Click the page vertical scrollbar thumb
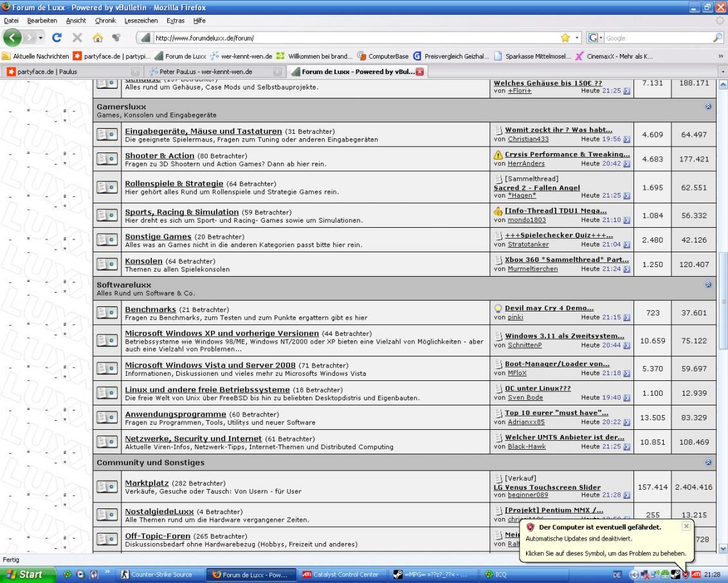The image size is (728, 583). [723, 301]
